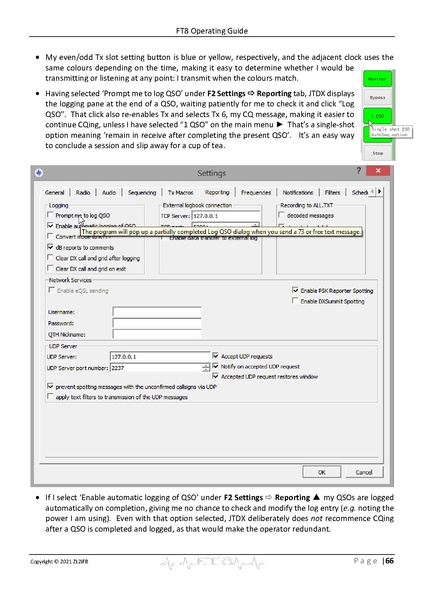Click the Stop button
The image size is (424, 600).
click(x=377, y=153)
